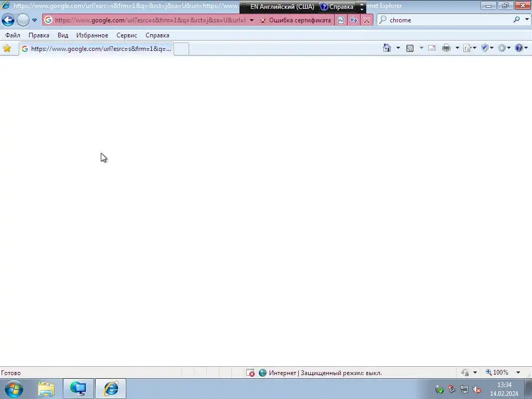Expand the Home button dropdown
532x399 pixels.
(x=398, y=48)
